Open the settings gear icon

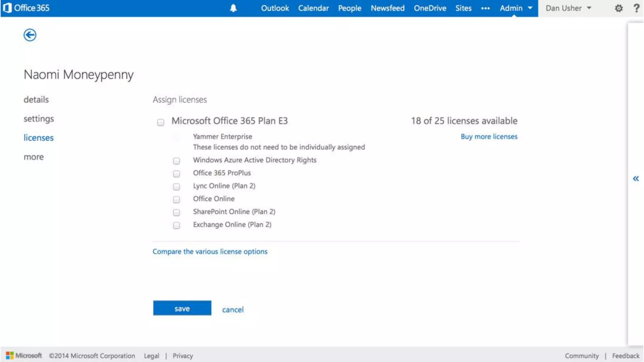(619, 8)
